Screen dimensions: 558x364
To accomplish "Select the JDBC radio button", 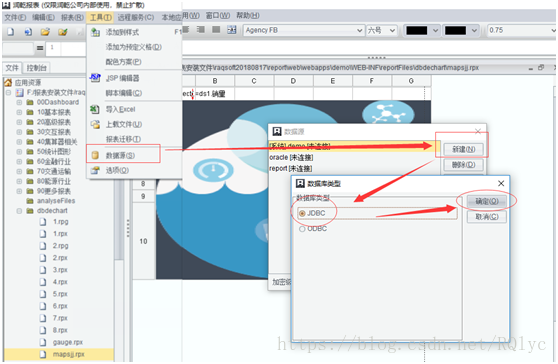I will tap(302, 213).
